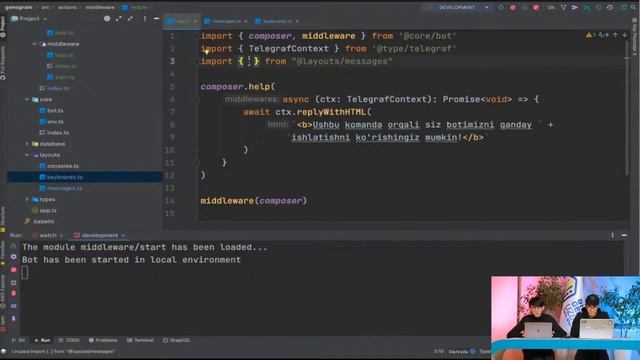Close the watch run tab
Viewport: 640px width, 360px height.
click(x=61, y=236)
